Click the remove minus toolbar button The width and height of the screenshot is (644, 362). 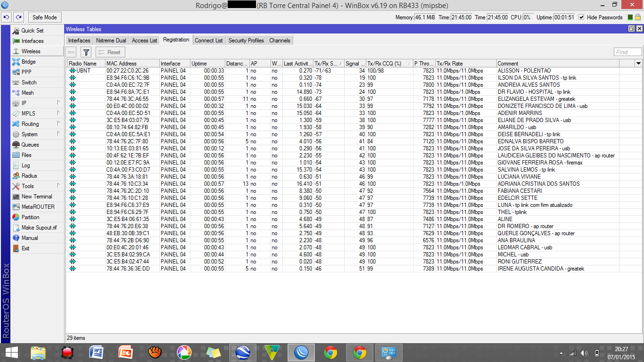(71, 52)
